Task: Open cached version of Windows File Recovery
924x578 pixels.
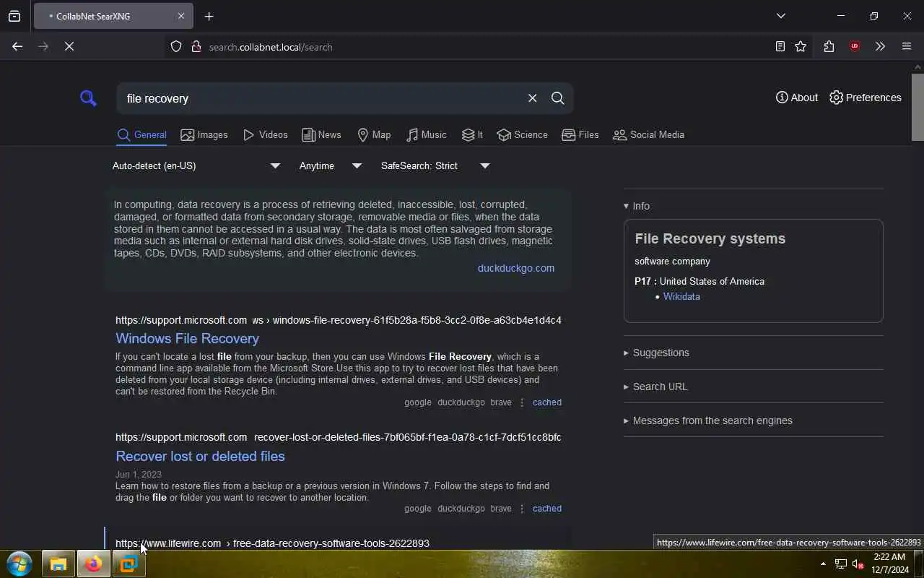Action: (x=546, y=402)
